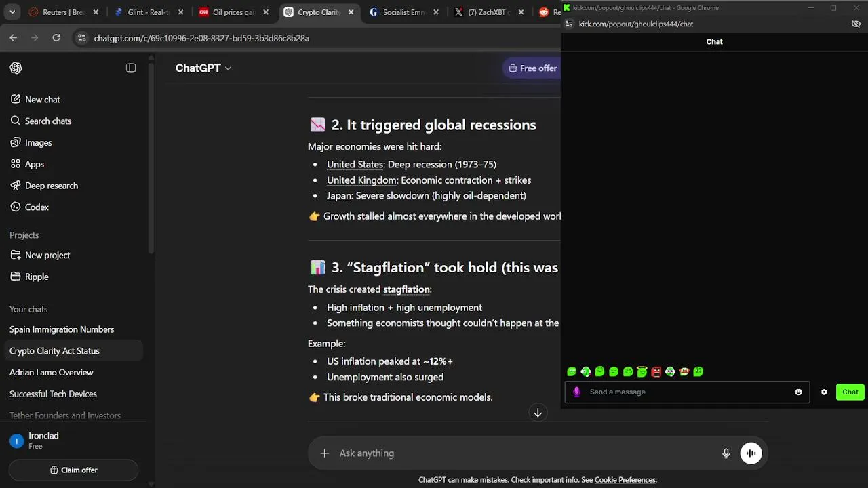Click the United States link
The width and height of the screenshot is (868, 488).
point(355,164)
